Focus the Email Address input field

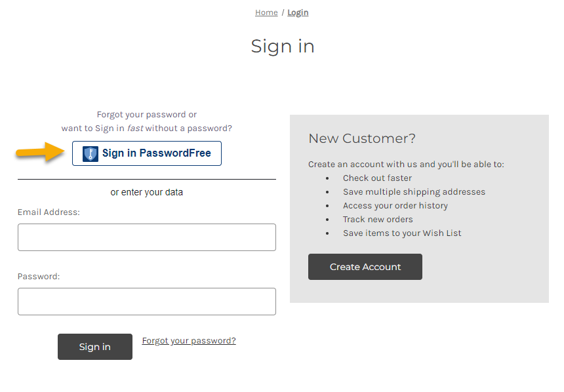(x=146, y=237)
